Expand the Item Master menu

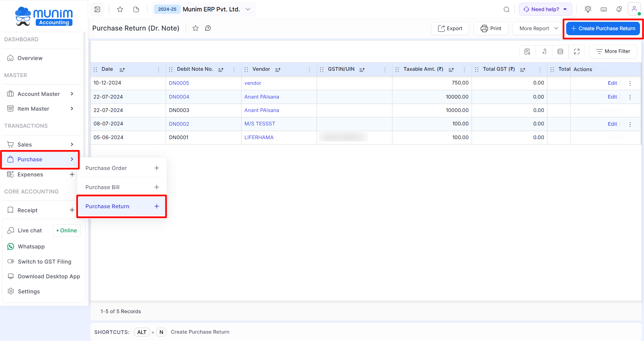(x=41, y=109)
